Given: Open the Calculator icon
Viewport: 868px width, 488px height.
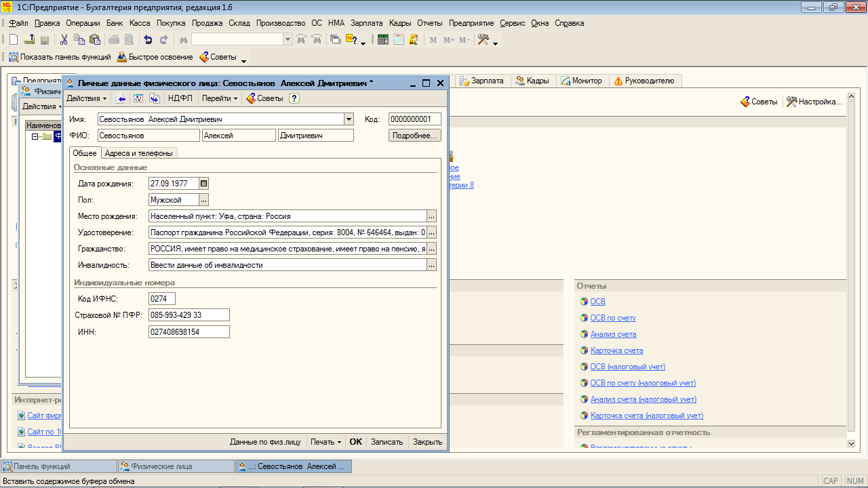Looking at the screenshot, I should pos(383,39).
